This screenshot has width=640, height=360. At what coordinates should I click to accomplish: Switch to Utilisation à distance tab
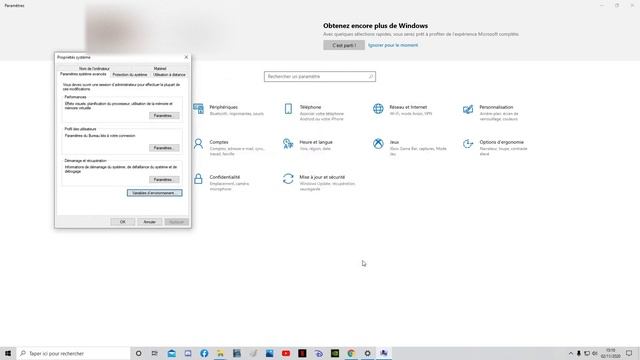169,75
